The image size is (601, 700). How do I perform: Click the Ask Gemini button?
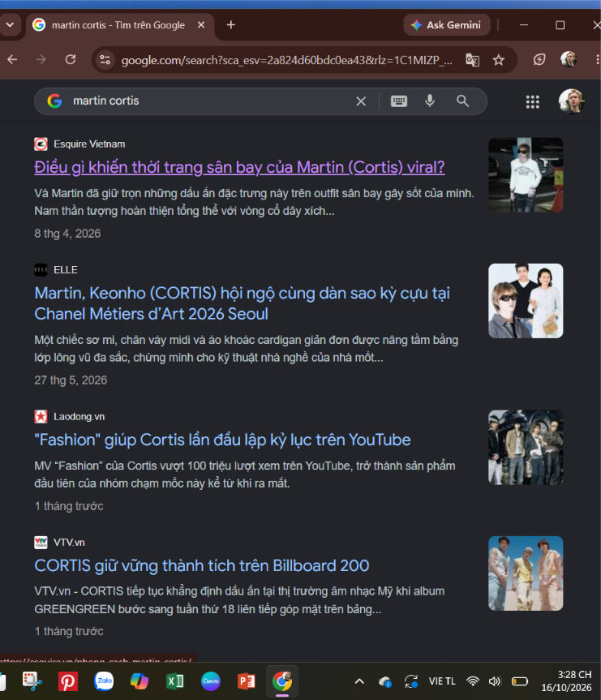[447, 25]
